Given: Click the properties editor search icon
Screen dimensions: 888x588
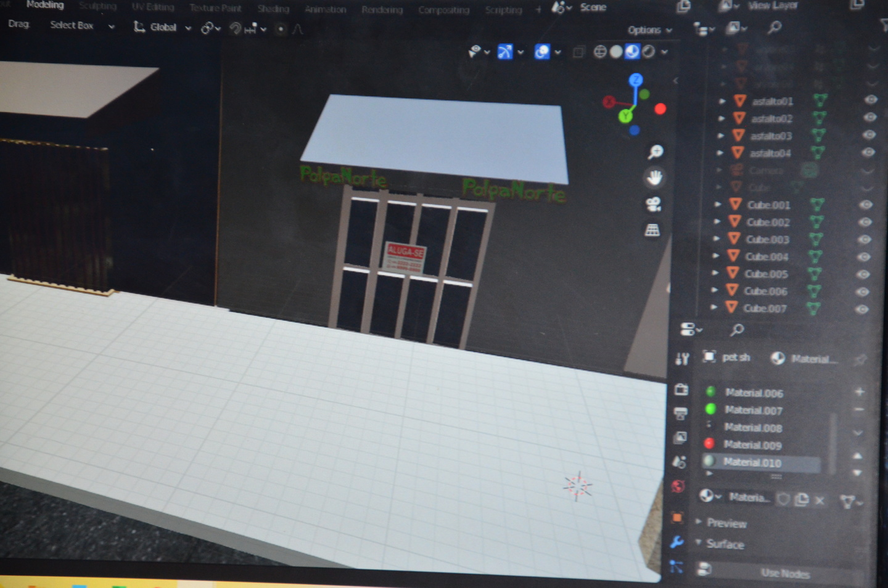Looking at the screenshot, I should click(x=737, y=330).
